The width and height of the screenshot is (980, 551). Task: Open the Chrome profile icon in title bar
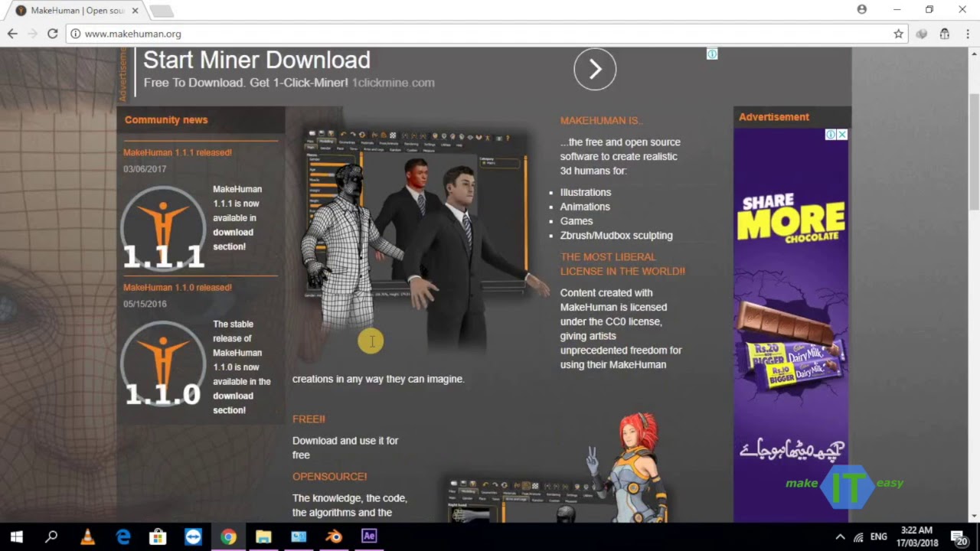(x=862, y=9)
